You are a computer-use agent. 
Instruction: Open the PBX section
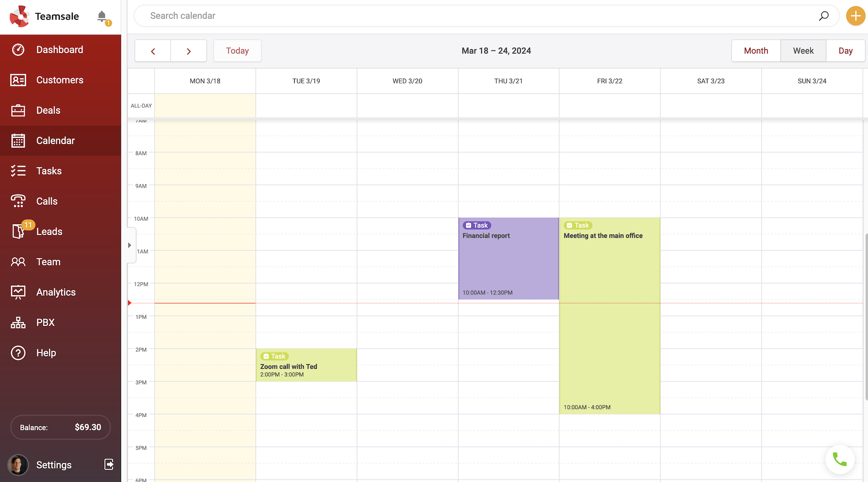click(45, 322)
